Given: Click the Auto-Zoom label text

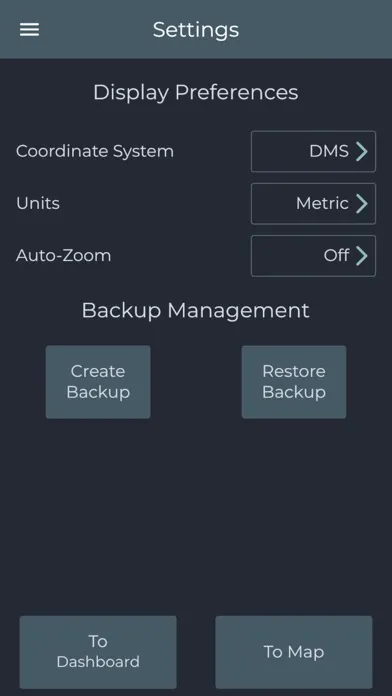Looking at the screenshot, I should (63, 256).
